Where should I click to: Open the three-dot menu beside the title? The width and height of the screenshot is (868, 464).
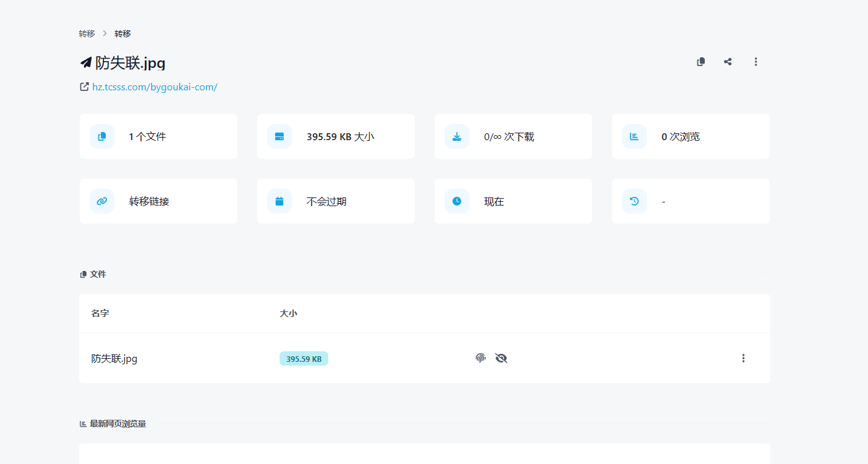pyautogui.click(x=755, y=62)
